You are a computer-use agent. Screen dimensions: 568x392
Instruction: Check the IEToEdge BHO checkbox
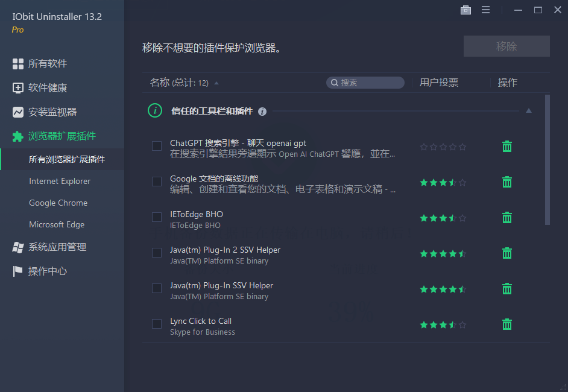(x=157, y=217)
